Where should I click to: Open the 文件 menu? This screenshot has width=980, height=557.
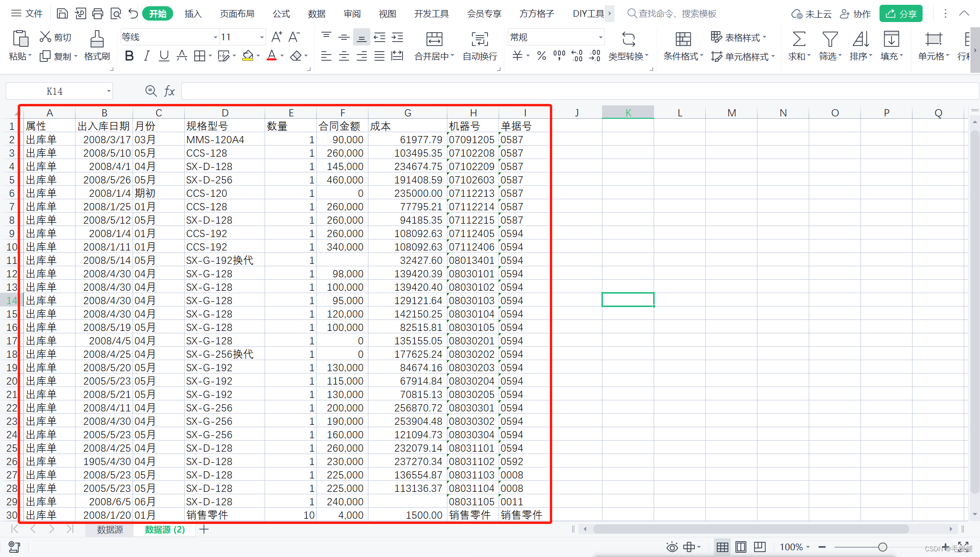click(x=27, y=13)
